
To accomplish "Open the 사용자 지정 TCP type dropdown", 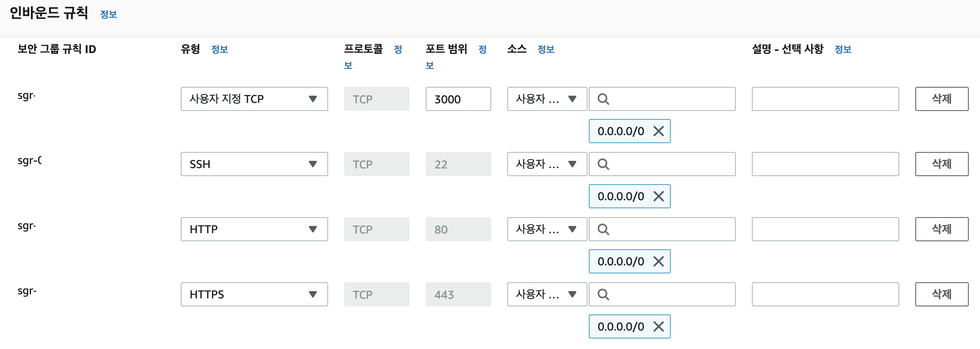I will (254, 99).
